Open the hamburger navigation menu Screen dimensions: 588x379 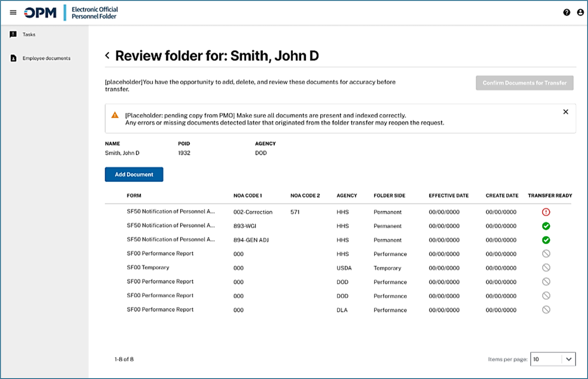click(13, 12)
